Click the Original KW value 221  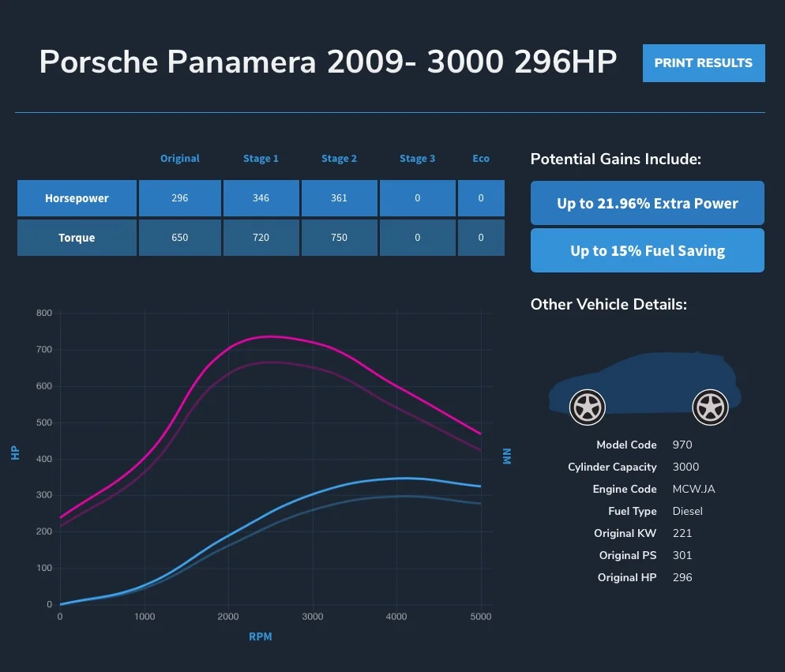pos(682,533)
